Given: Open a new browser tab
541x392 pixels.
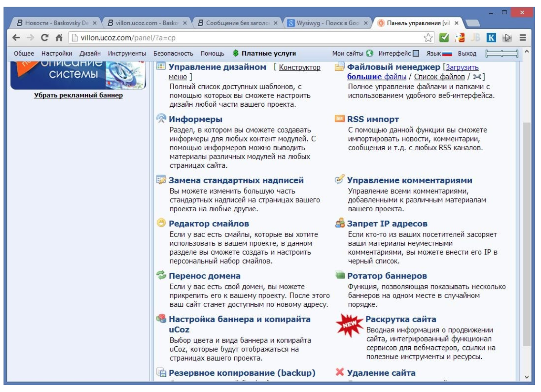Looking at the screenshot, I should pos(472,23).
